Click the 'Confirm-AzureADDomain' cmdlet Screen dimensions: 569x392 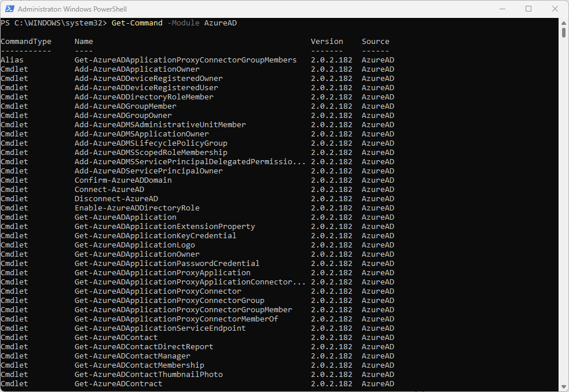(123, 180)
